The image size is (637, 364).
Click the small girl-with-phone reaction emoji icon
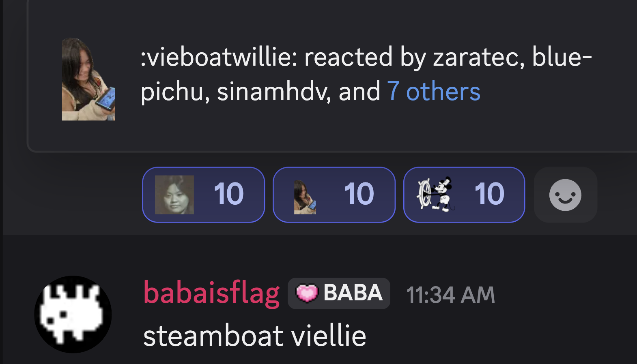tap(305, 197)
